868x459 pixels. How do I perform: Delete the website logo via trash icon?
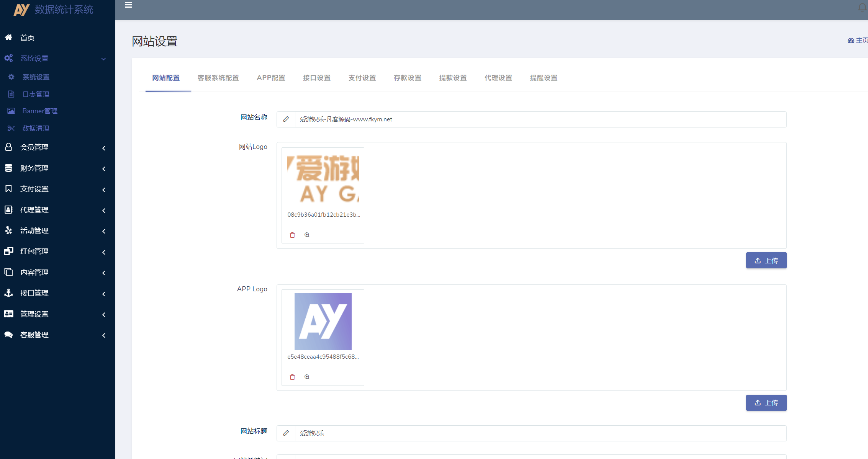point(292,235)
